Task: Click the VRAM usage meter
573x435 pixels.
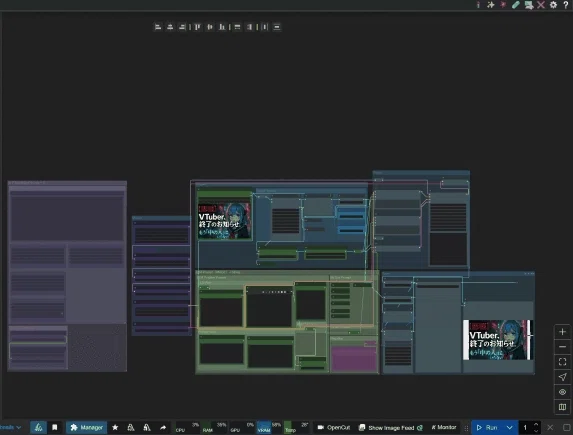Action: click(x=269, y=427)
